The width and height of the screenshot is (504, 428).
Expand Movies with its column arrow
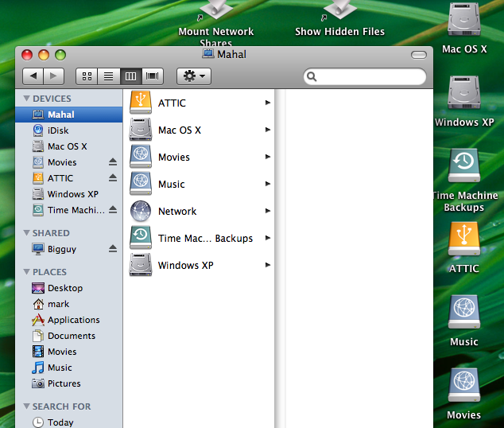[x=267, y=157]
